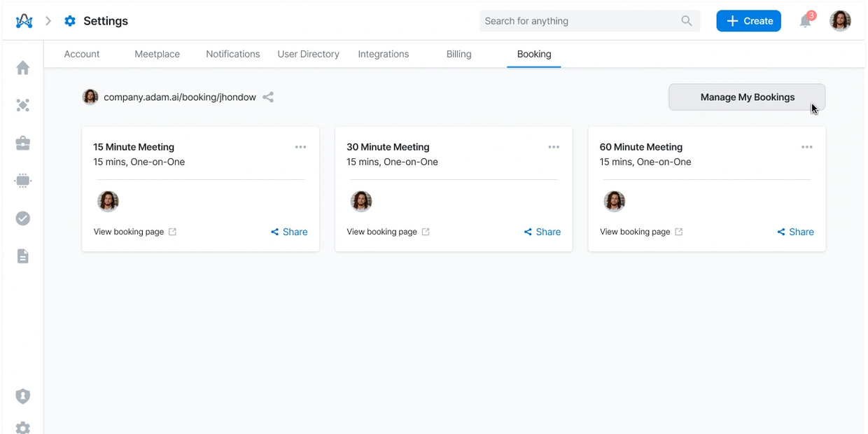Click the adam.ai logo icon

(24, 21)
